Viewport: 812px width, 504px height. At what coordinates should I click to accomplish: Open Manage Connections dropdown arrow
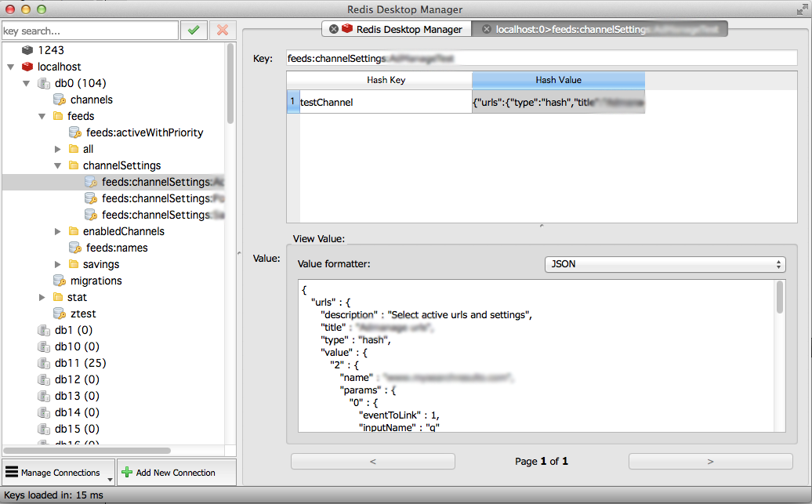pyautogui.click(x=110, y=479)
